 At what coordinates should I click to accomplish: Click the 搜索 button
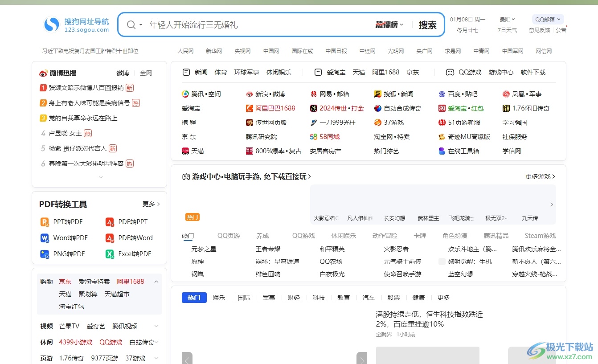point(428,25)
